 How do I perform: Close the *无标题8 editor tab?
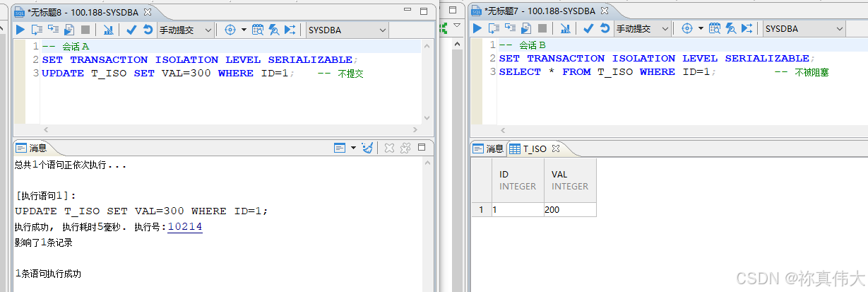point(147,12)
